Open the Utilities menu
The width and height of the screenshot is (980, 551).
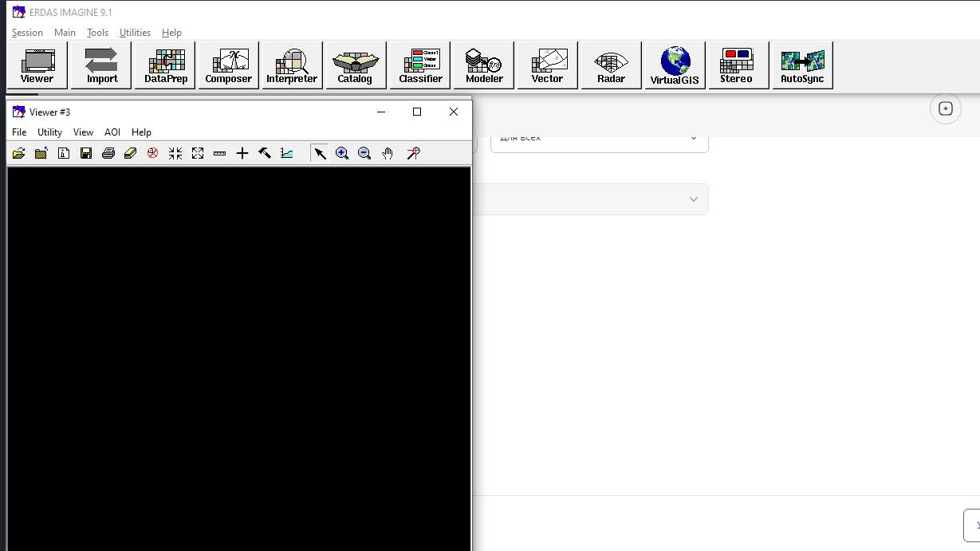(135, 33)
